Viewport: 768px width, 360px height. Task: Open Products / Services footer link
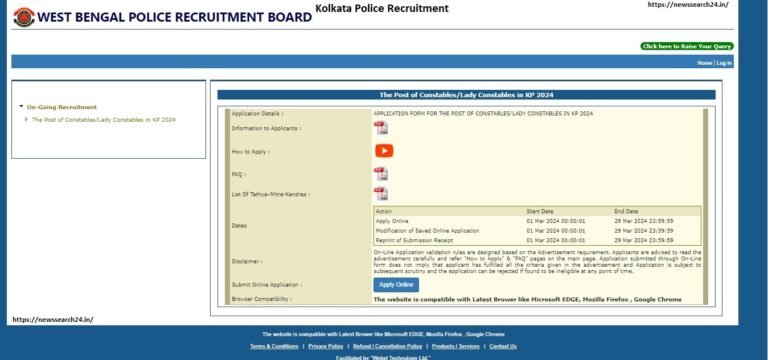[x=456, y=346]
